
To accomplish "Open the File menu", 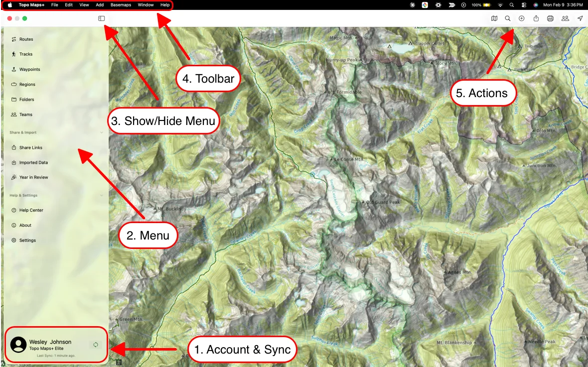I will 55,5.
